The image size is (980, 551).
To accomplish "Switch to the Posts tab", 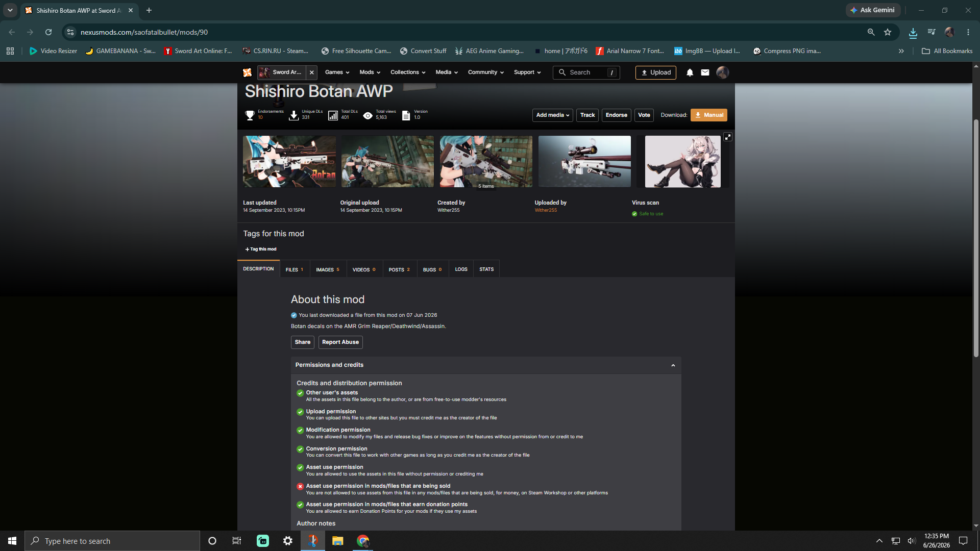I will click(399, 269).
